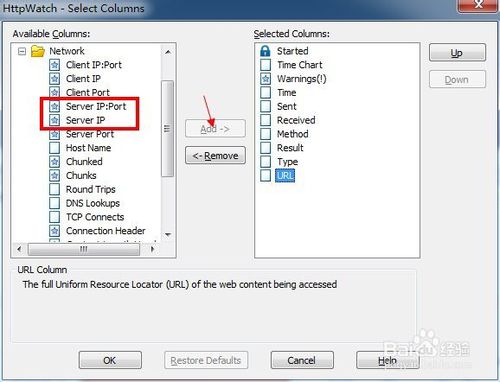Select Server IP column entry
Viewport: 500px width, 382px height.
point(86,120)
